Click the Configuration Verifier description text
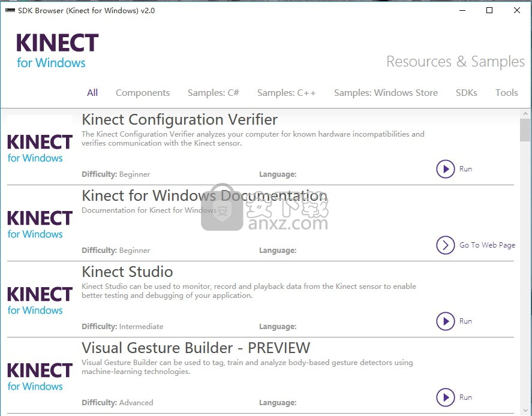Screen dimensions: 532x416 [253, 138]
